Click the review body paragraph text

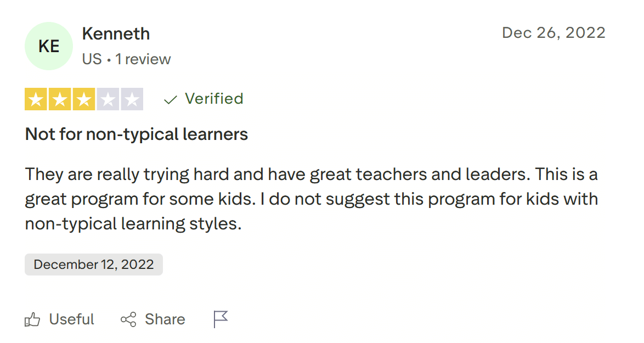[x=311, y=199]
